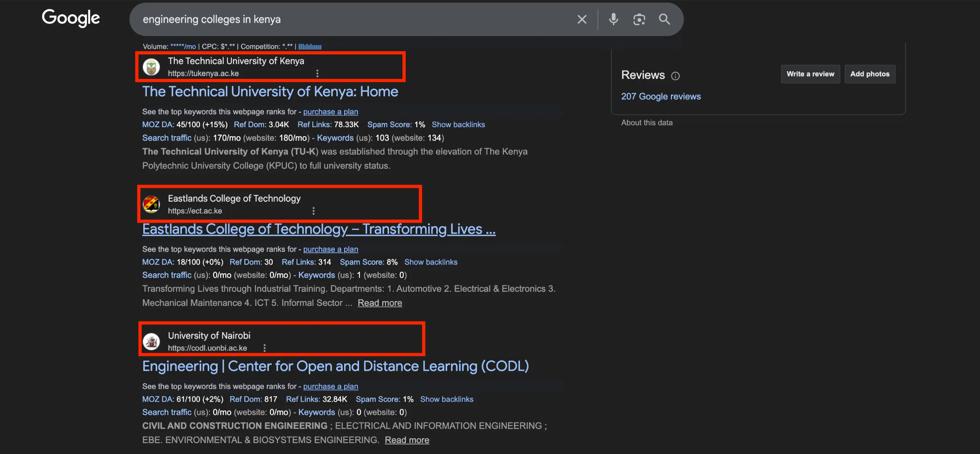Click 'Search traffic' link showing 170/mo
This screenshot has height=454, width=980.
167,138
